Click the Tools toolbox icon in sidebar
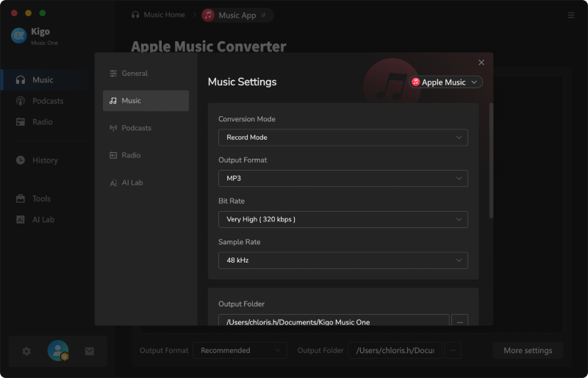Image resolution: width=588 pixels, height=378 pixels. 21,199
